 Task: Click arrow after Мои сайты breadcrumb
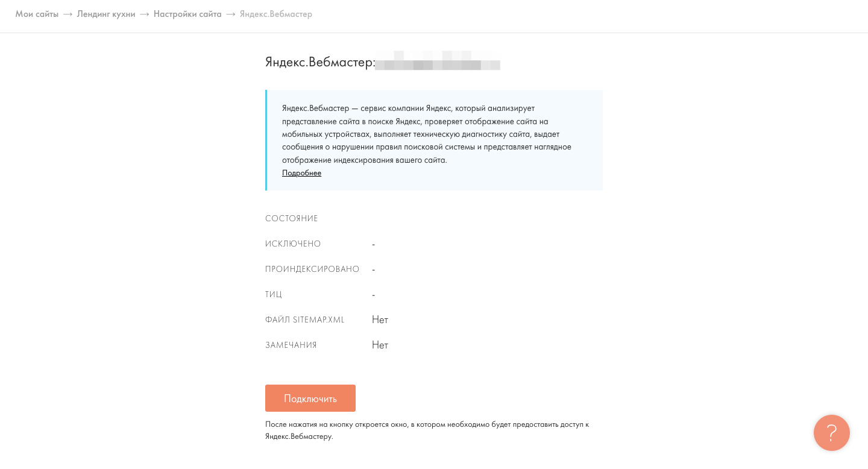pos(68,14)
